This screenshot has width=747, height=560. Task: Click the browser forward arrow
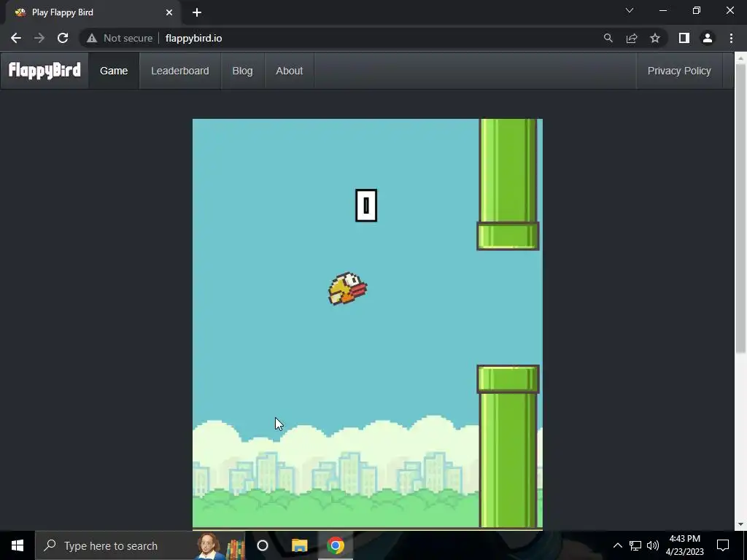(x=39, y=38)
